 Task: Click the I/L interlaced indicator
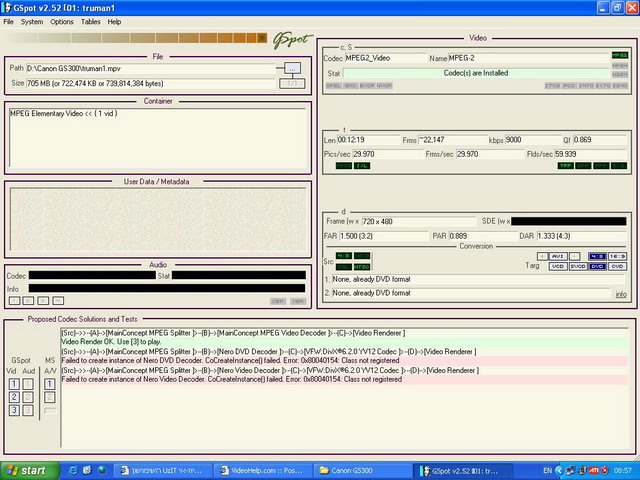pyautogui.click(x=362, y=166)
